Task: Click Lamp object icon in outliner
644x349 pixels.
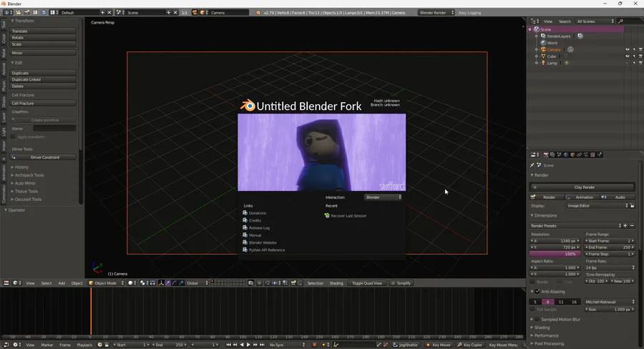Action: pyautogui.click(x=543, y=63)
